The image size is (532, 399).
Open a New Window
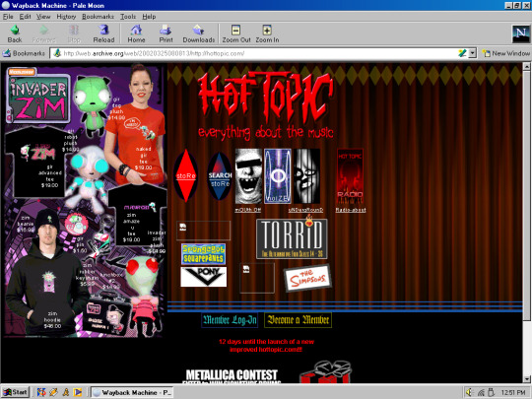tap(505, 53)
